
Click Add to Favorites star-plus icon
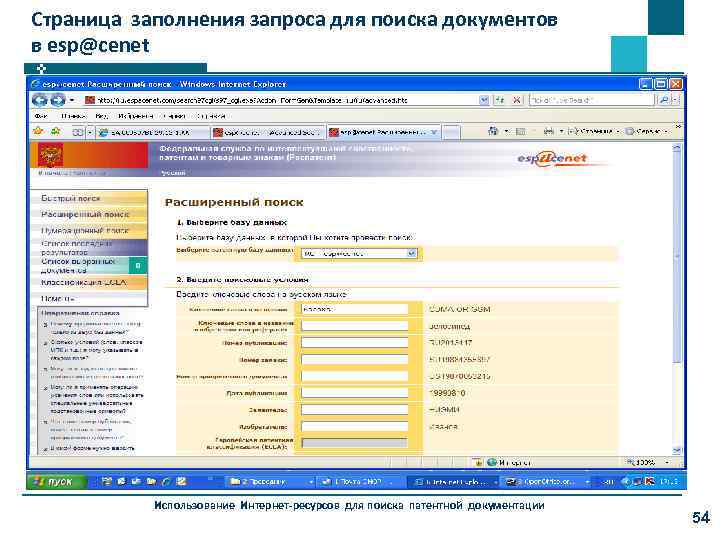click(56, 131)
